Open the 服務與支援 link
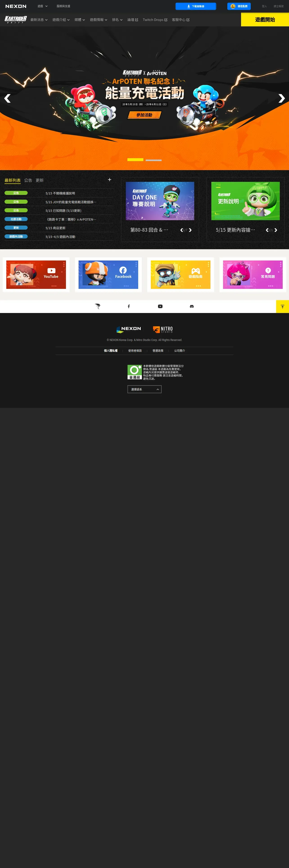The height and width of the screenshot is (868, 289). [63, 6]
